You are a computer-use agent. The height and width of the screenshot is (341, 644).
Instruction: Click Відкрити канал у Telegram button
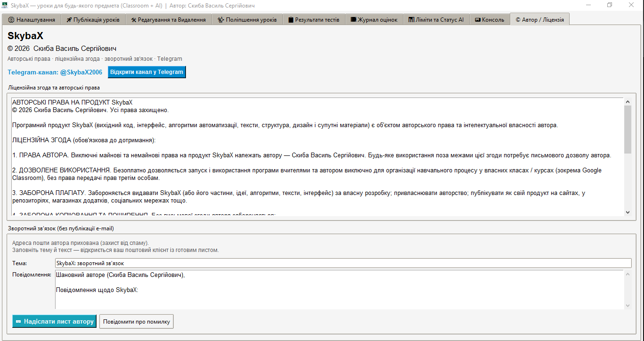click(147, 72)
